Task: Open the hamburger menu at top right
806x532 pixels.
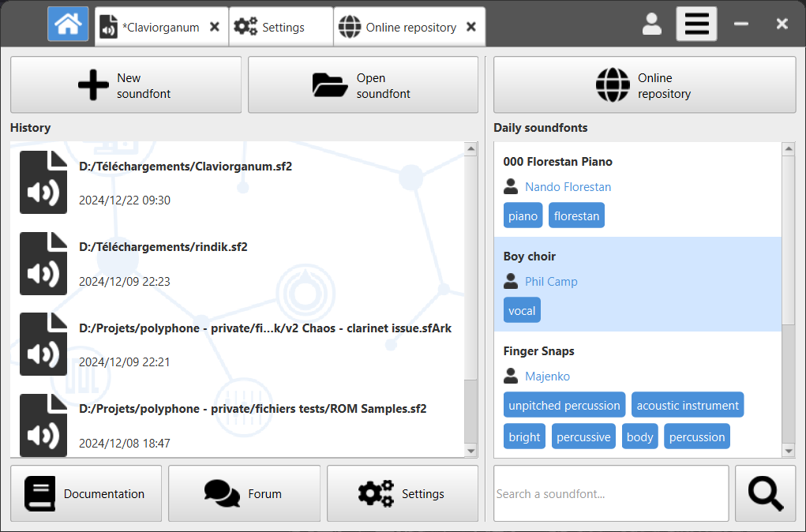Action: pos(695,24)
